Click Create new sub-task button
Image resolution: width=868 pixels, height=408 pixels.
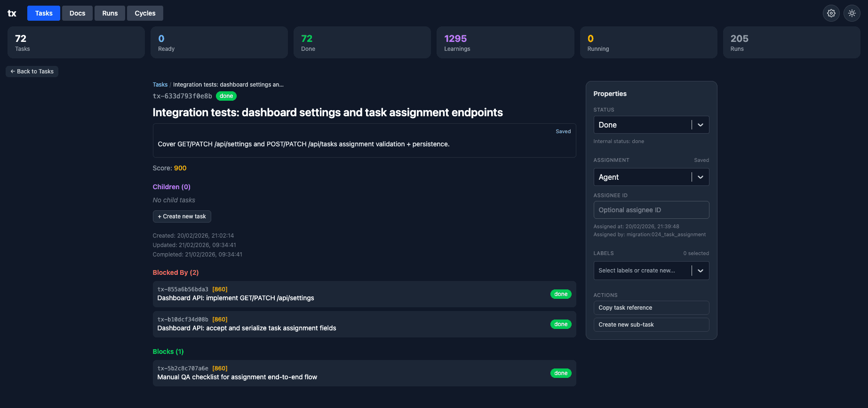click(x=651, y=325)
